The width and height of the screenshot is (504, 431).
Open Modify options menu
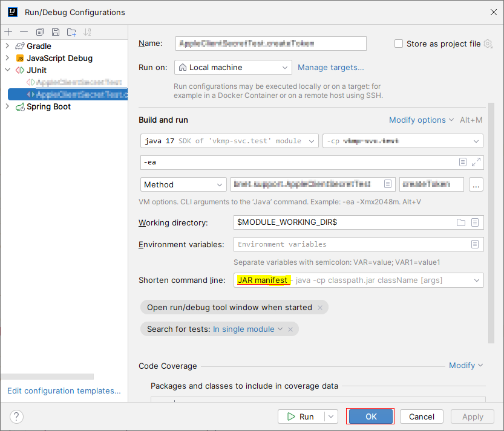tap(421, 120)
